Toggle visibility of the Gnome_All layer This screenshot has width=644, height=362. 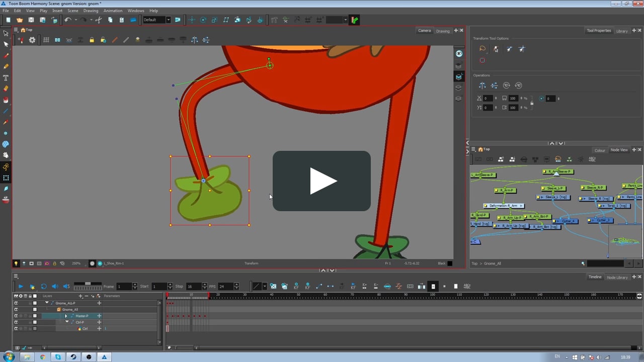[16, 310]
